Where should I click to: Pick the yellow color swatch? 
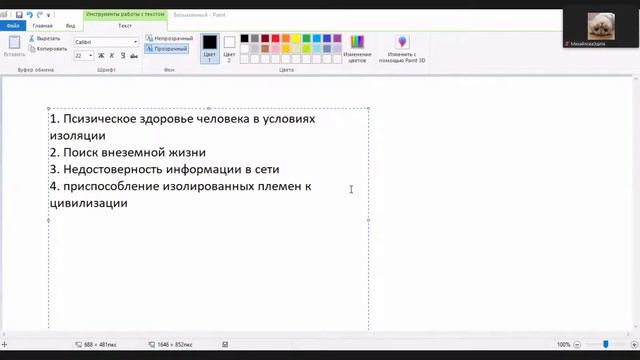pos(296,38)
